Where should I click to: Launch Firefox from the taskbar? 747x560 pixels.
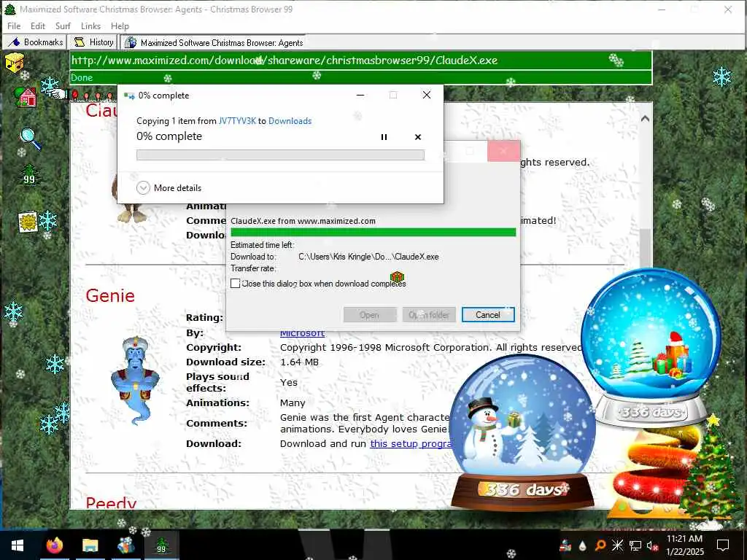tap(55, 545)
